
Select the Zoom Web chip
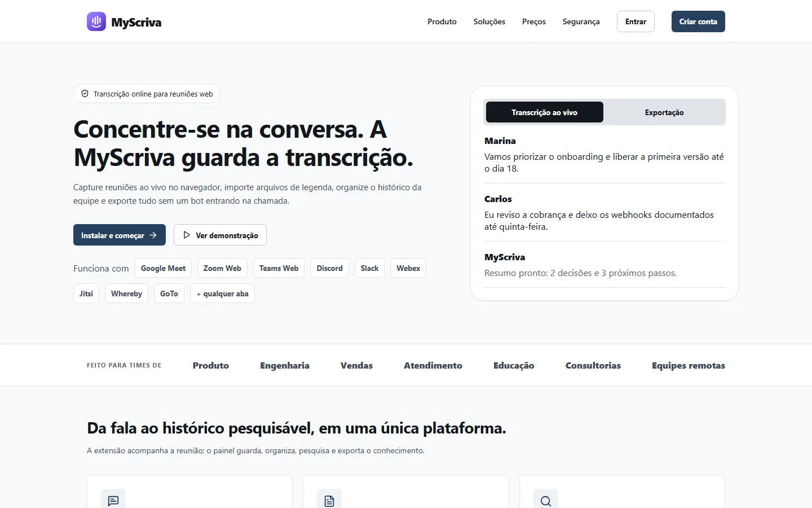(x=222, y=268)
